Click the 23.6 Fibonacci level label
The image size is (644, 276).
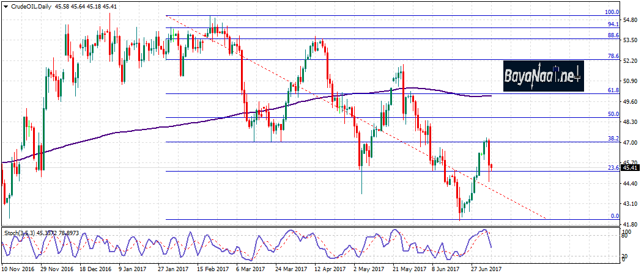(x=613, y=167)
